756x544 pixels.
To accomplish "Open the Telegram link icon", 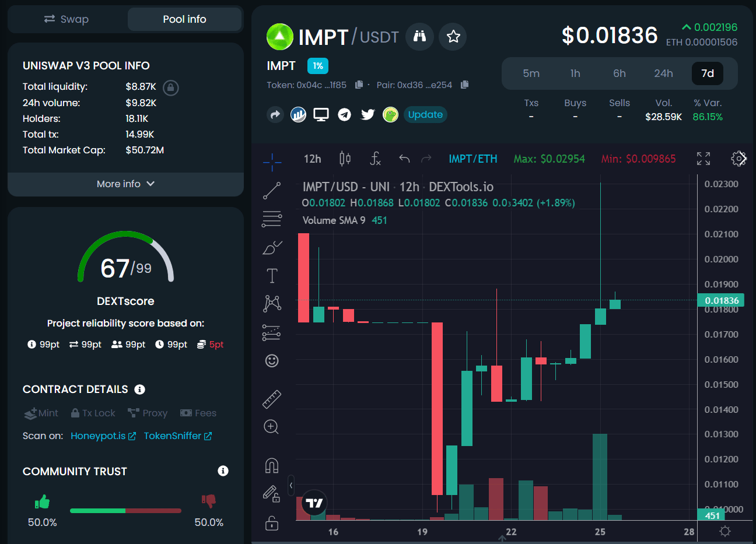I will [x=344, y=114].
